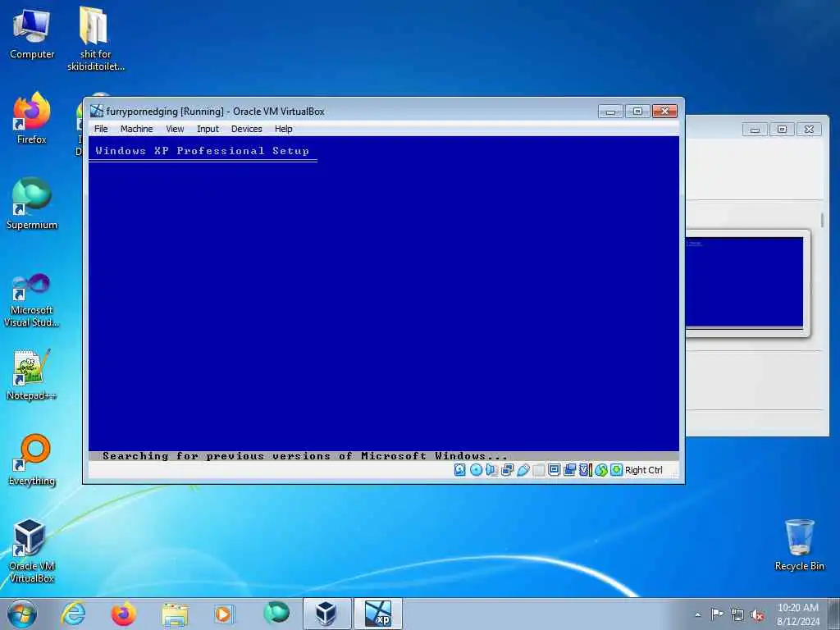Click the hard disk activity indicator in VM status bar
Screen dimensions: 840x630
[459, 470]
